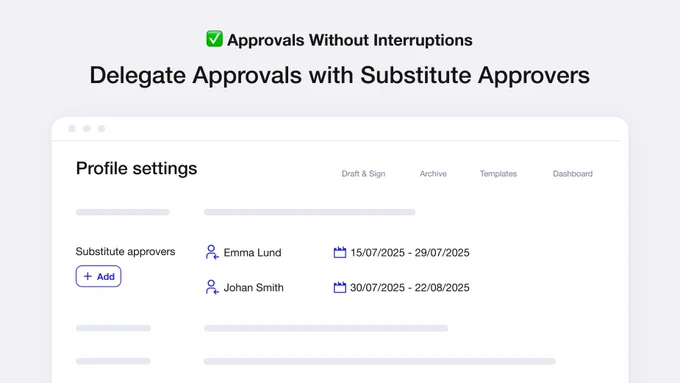680x383 pixels.
Task: Click the Profile settings heading
Action: click(137, 168)
